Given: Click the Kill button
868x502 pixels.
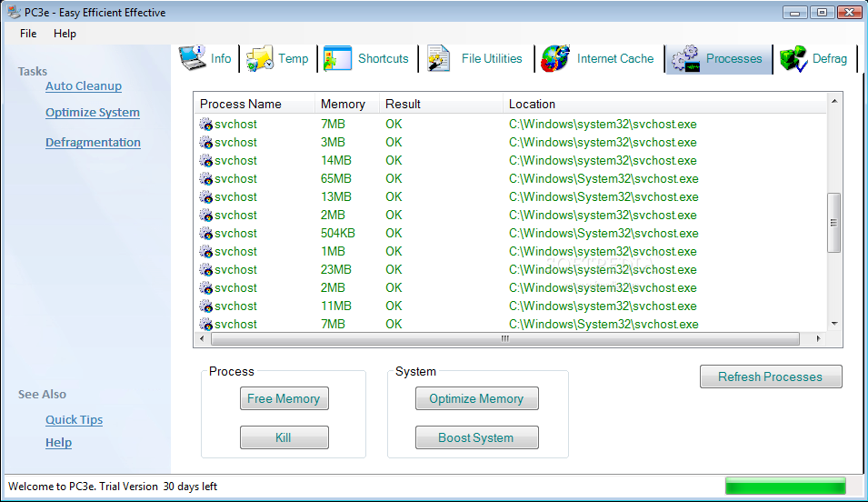Looking at the screenshot, I should point(284,437).
